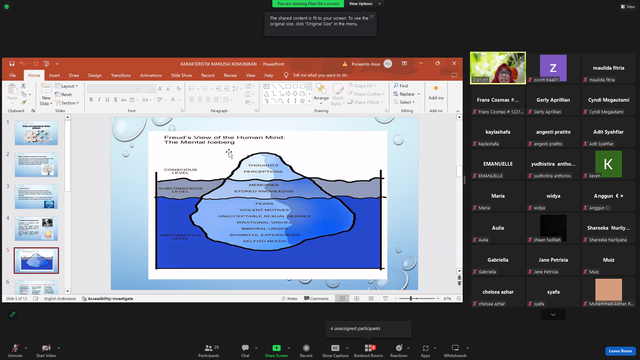The width and height of the screenshot is (640, 360).
Task: Click the Redo icon in the quick access toolbar
Action: coord(36,64)
